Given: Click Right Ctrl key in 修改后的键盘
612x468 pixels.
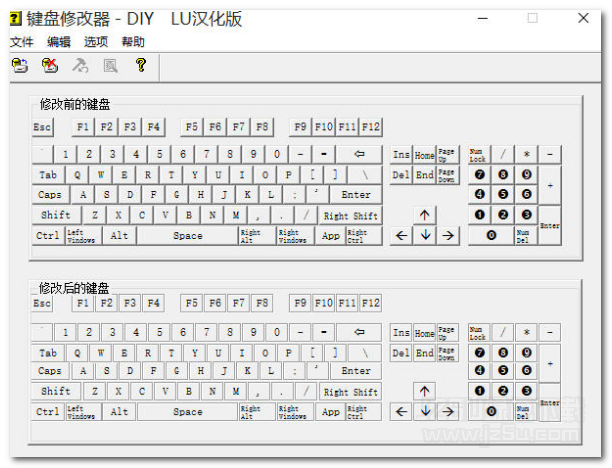Looking at the screenshot, I should click(364, 412).
